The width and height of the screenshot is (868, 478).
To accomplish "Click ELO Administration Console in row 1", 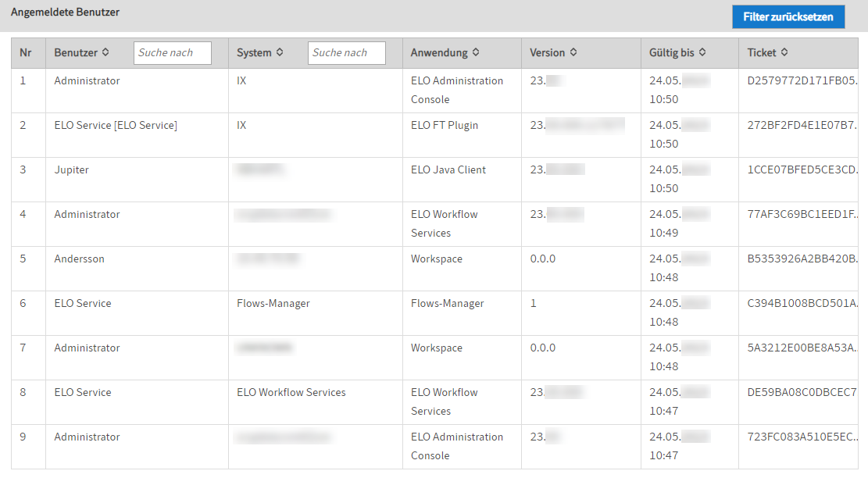I will (x=457, y=90).
